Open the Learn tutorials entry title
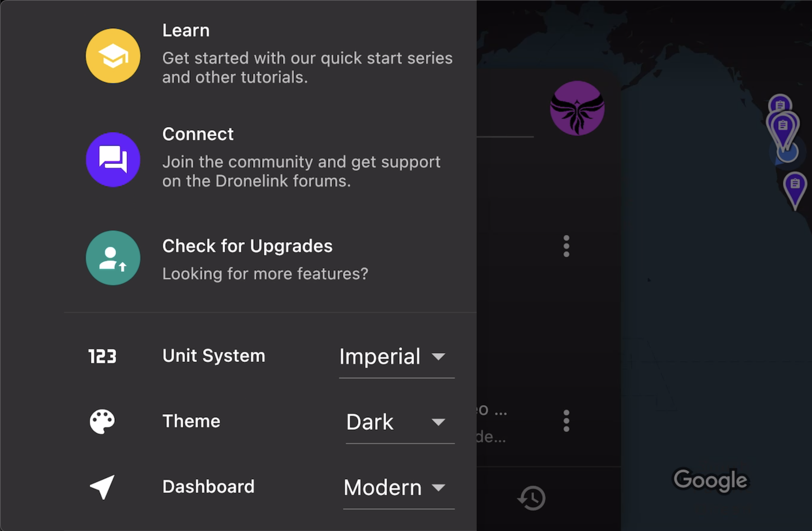The height and width of the screenshot is (531, 812). click(x=186, y=30)
